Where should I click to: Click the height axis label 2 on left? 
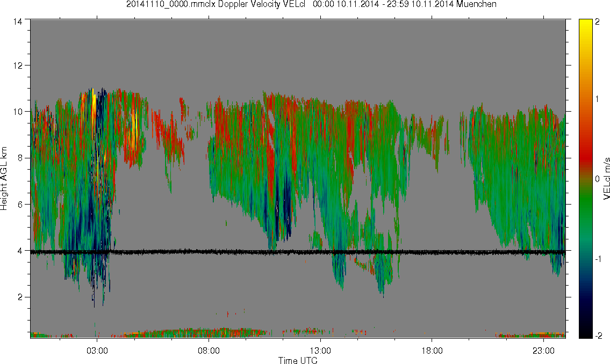coord(19,297)
